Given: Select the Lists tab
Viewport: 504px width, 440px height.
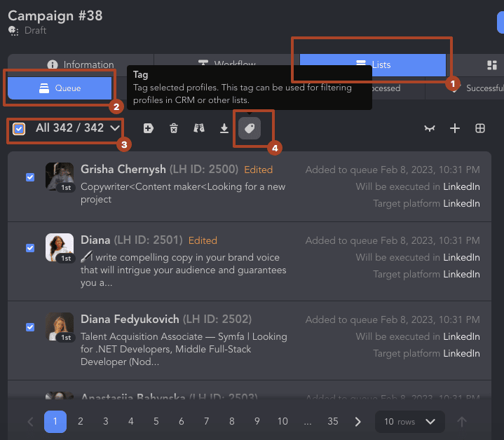Looking at the screenshot, I should pos(373,65).
